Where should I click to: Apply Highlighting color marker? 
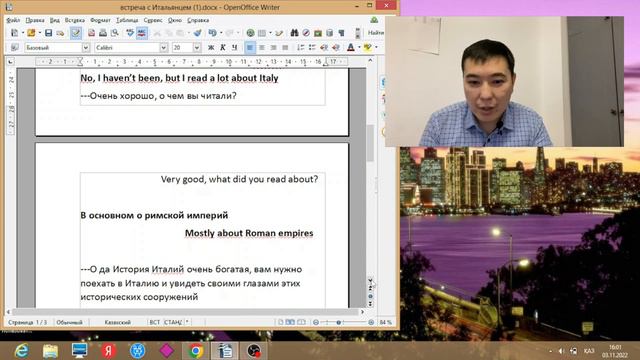point(368,48)
